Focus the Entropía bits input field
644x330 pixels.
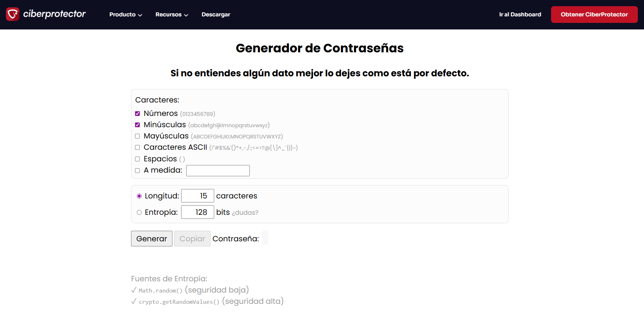(x=197, y=212)
